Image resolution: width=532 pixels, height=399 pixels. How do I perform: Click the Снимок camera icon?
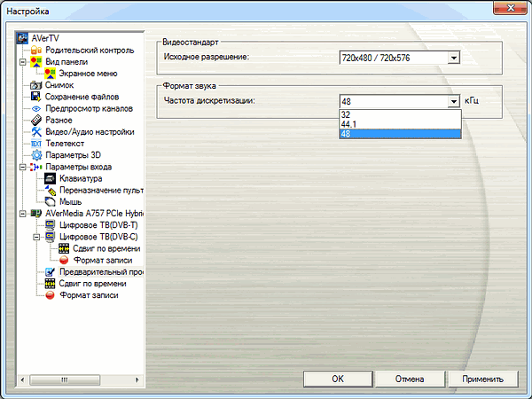(x=36, y=85)
